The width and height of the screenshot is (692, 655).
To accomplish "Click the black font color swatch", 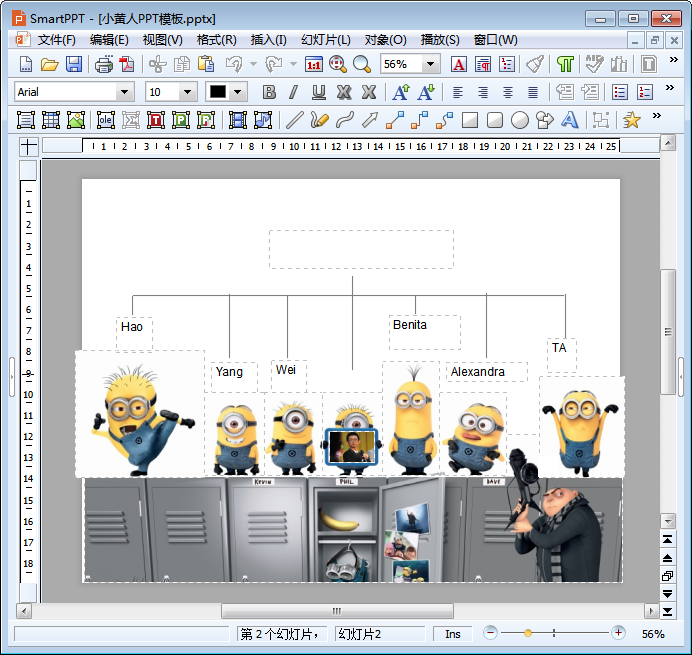I will click(218, 92).
